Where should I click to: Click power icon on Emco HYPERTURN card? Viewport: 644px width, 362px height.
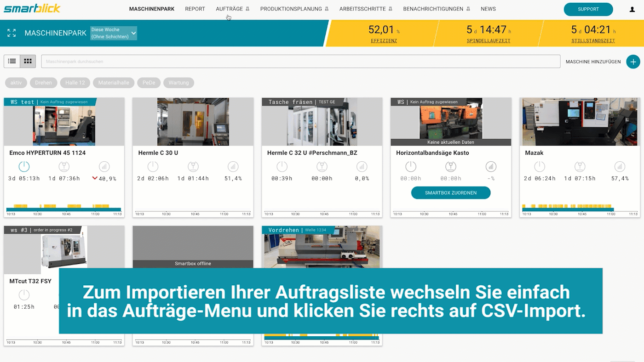pos(24,167)
